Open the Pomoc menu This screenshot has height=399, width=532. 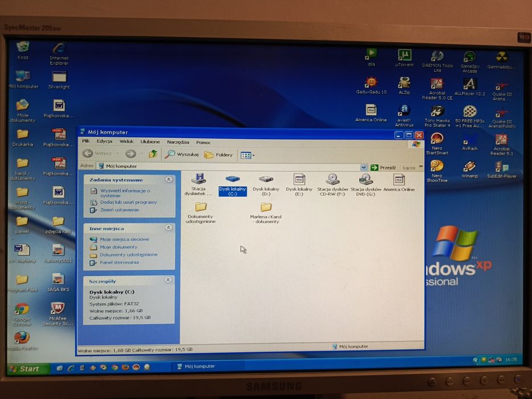click(x=203, y=142)
